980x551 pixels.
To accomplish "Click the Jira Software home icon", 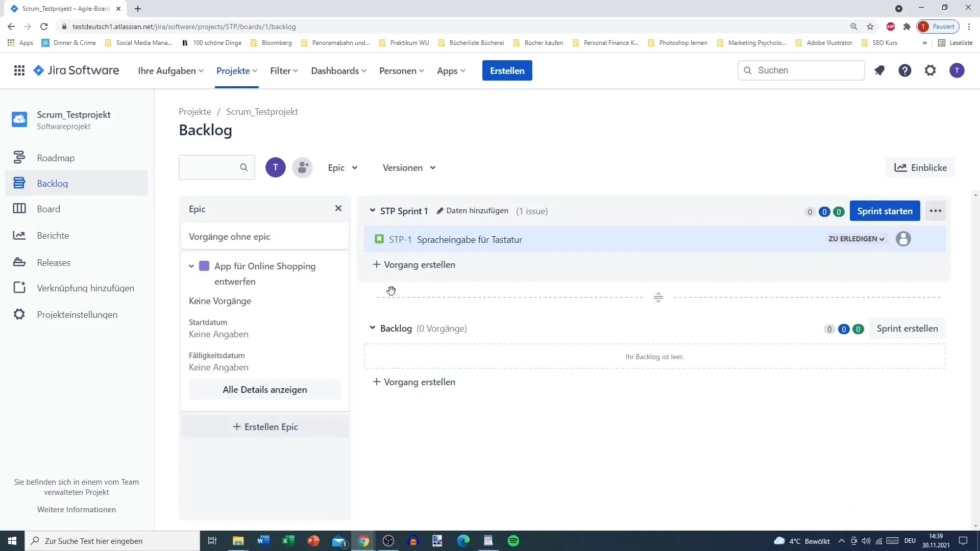I will click(38, 70).
